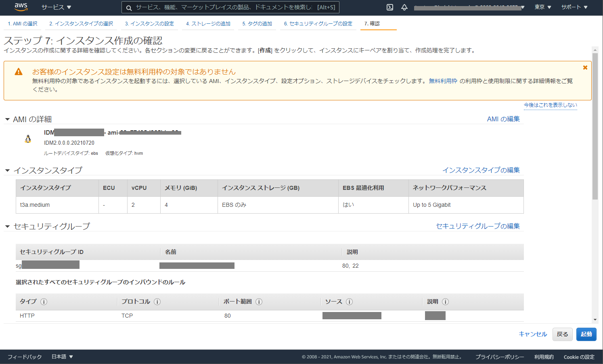Click the Up to 5 Gigabit cell
The width and height of the screenshot is (603, 364).
[466, 205]
